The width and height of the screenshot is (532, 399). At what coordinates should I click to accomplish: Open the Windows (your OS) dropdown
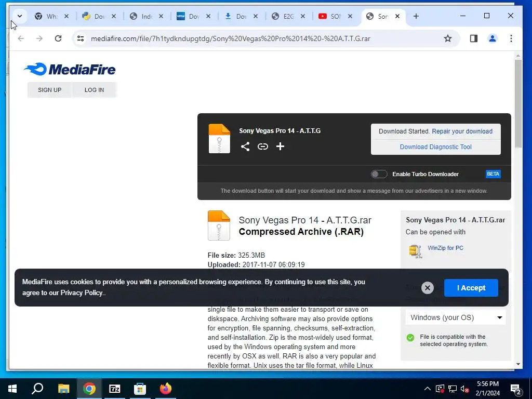click(x=456, y=317)
